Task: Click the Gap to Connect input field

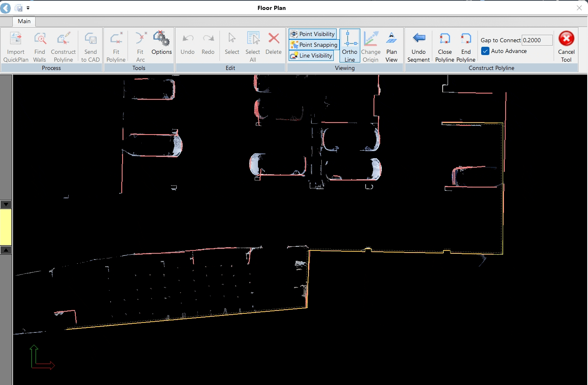Action: pos(537,40)
